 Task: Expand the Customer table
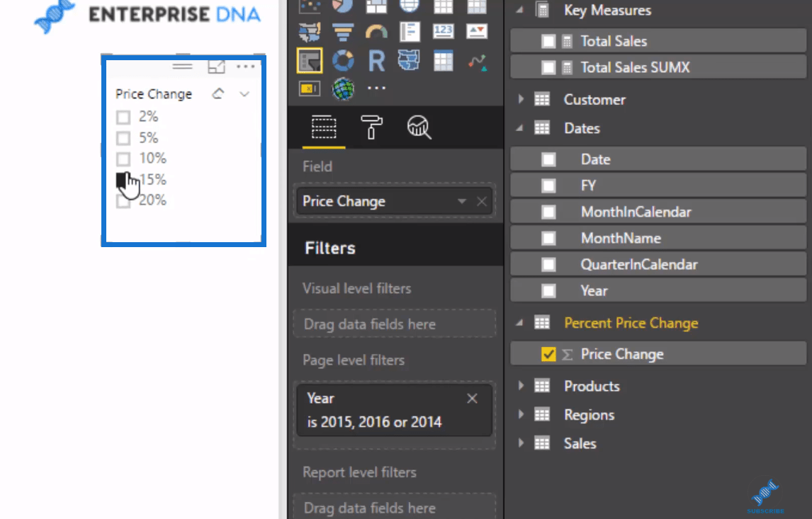pyautogui.click(x=521, y=99)
